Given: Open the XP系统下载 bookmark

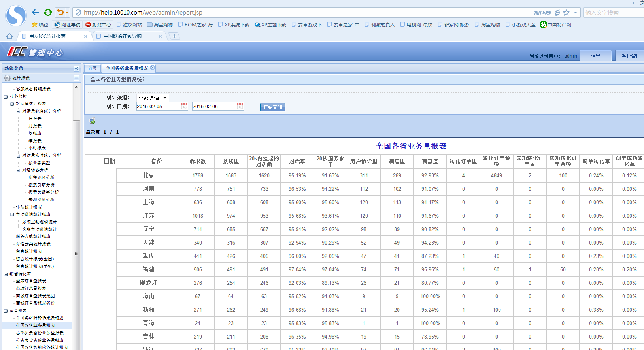Looking at the screenshot, I should [234, 24].
